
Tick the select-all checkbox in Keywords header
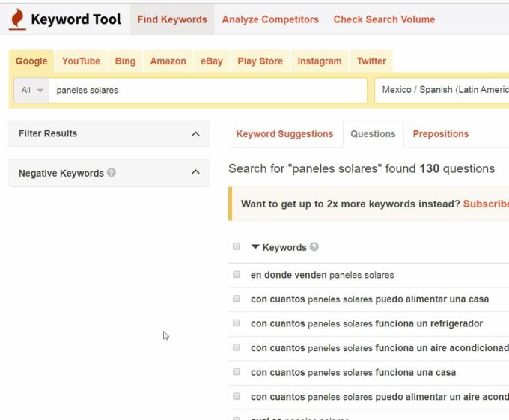tap(237, 246)
